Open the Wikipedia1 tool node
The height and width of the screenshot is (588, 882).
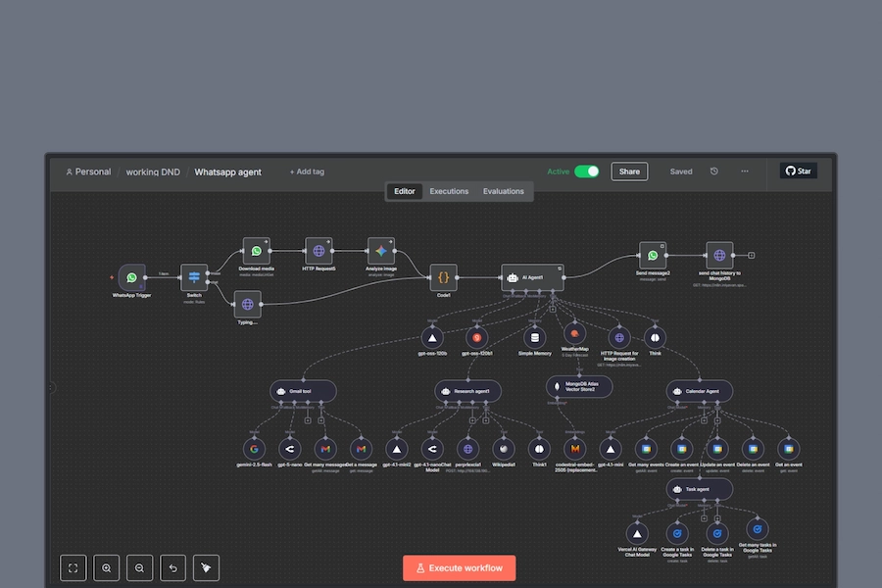pos(504,448)
